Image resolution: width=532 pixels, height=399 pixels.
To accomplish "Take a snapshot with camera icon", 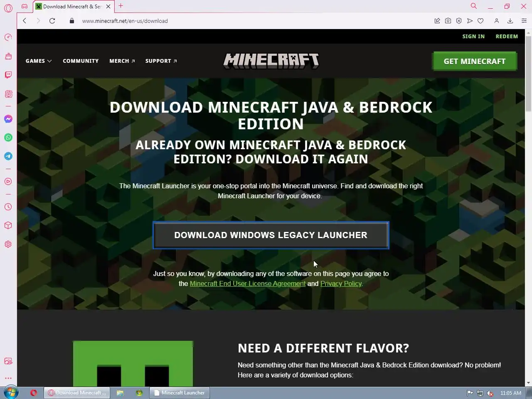I will coord(448,21).
